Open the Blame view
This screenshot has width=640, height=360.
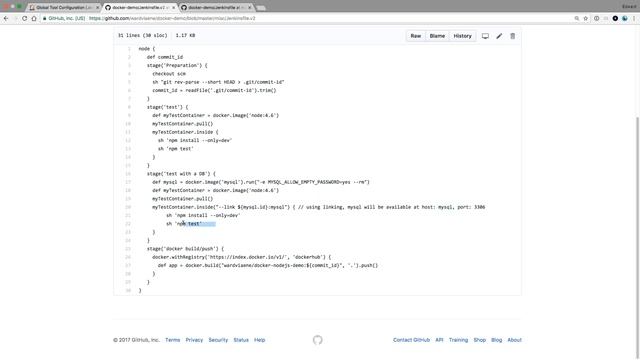(x=437, y=36)
